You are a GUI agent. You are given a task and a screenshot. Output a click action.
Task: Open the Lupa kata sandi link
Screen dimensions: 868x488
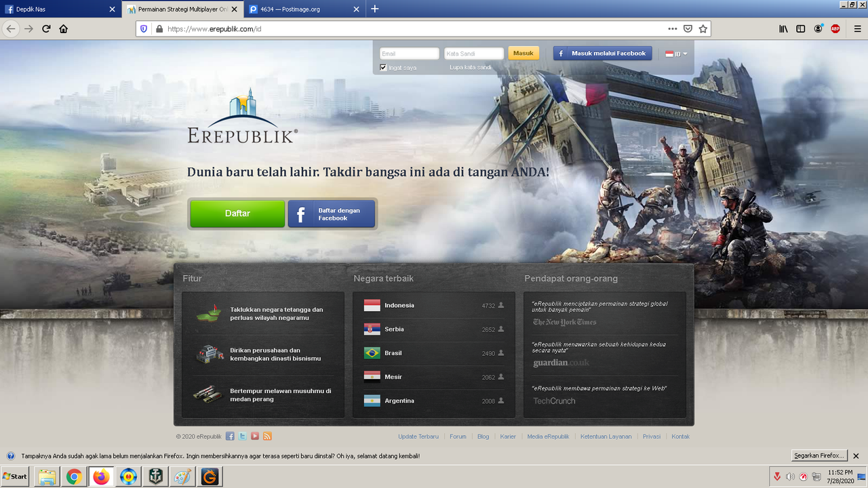[471, 67]
